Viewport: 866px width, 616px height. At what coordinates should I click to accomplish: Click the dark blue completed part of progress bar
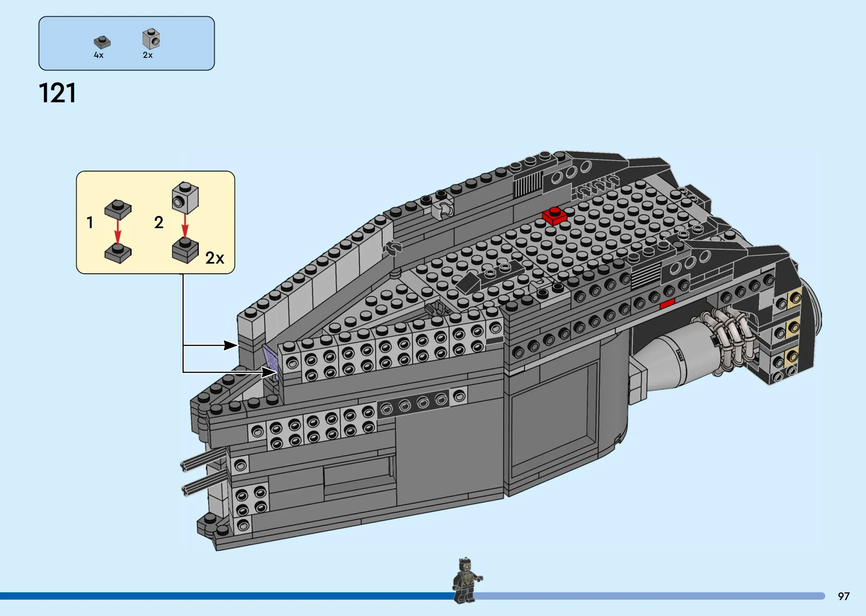pyautogui.click(x=227, y=596)
